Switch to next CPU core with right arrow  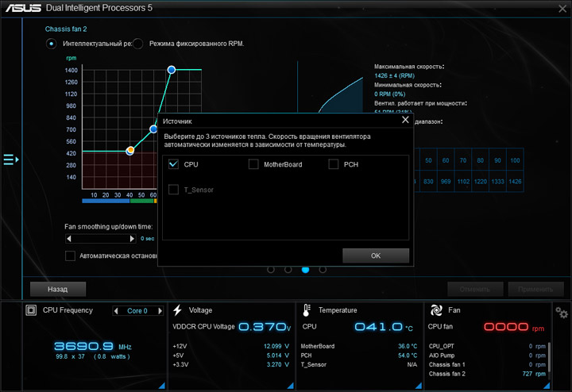pyautogui.click(x=160, y=311)
